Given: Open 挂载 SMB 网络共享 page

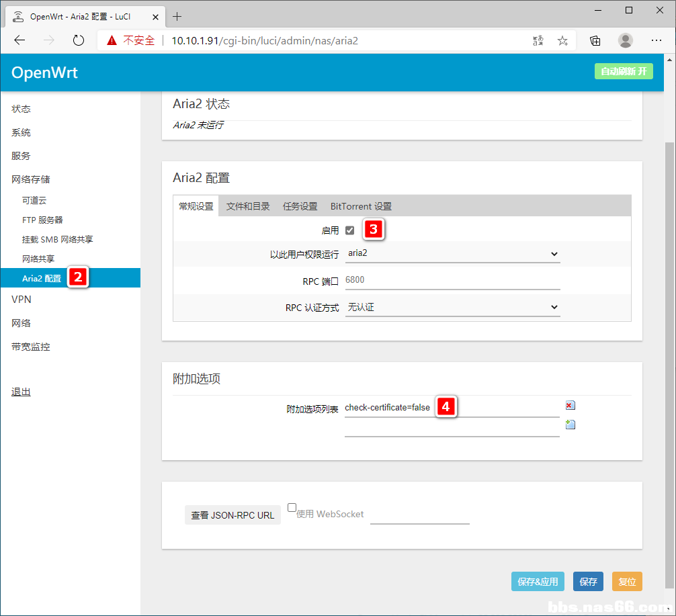Looking at the screenshot, I should (x=57, y=239).
